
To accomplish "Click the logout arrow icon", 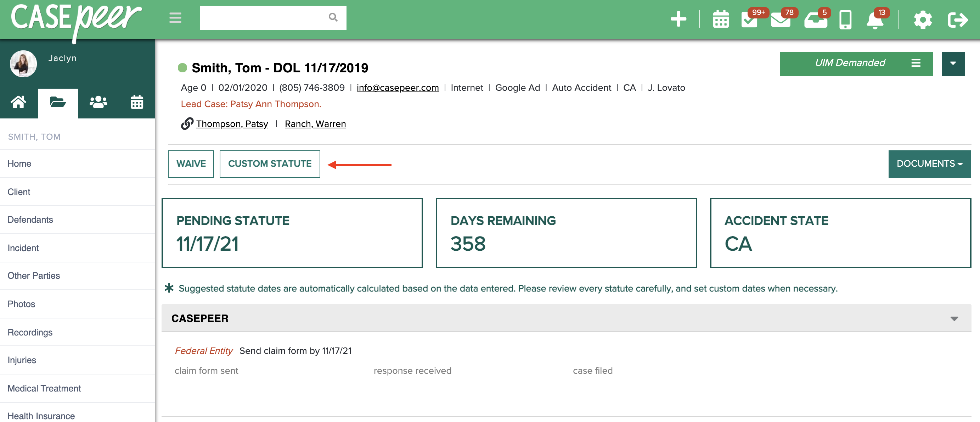I will coord(957,20).
